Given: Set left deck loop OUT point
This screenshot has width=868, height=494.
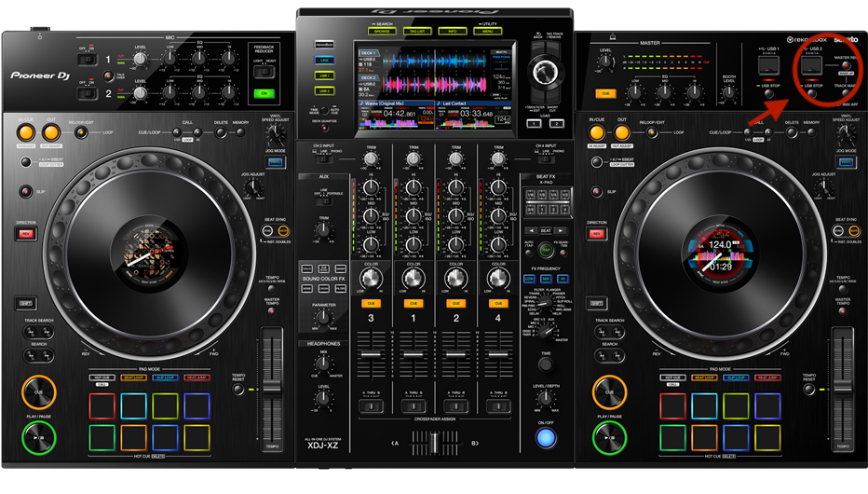Looking at the screenshot, I should tap(51, 132).
